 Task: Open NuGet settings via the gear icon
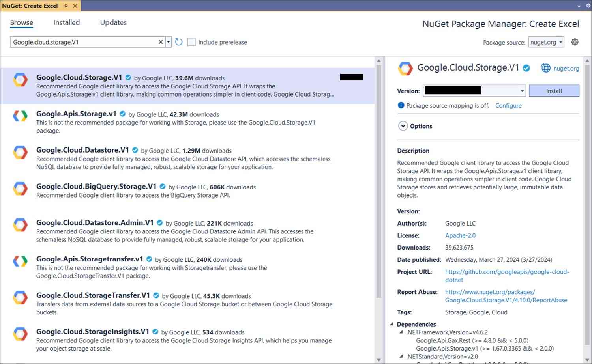pos(575,42)
